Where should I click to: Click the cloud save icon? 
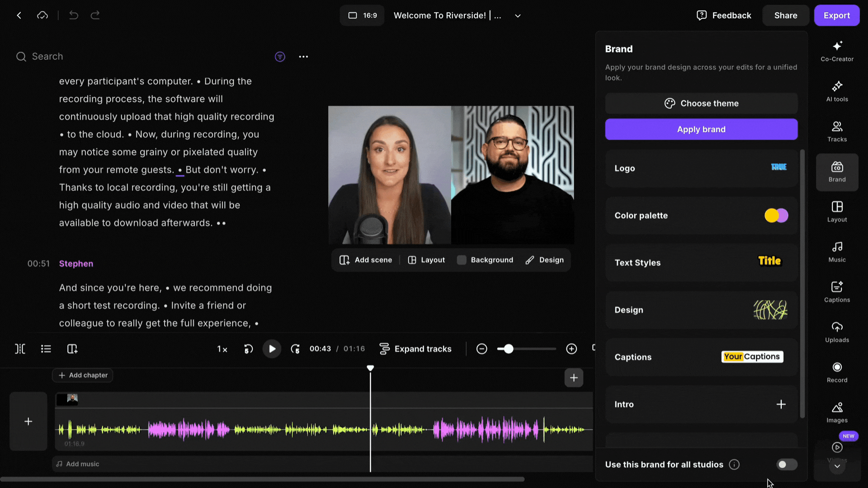[42, 15]
